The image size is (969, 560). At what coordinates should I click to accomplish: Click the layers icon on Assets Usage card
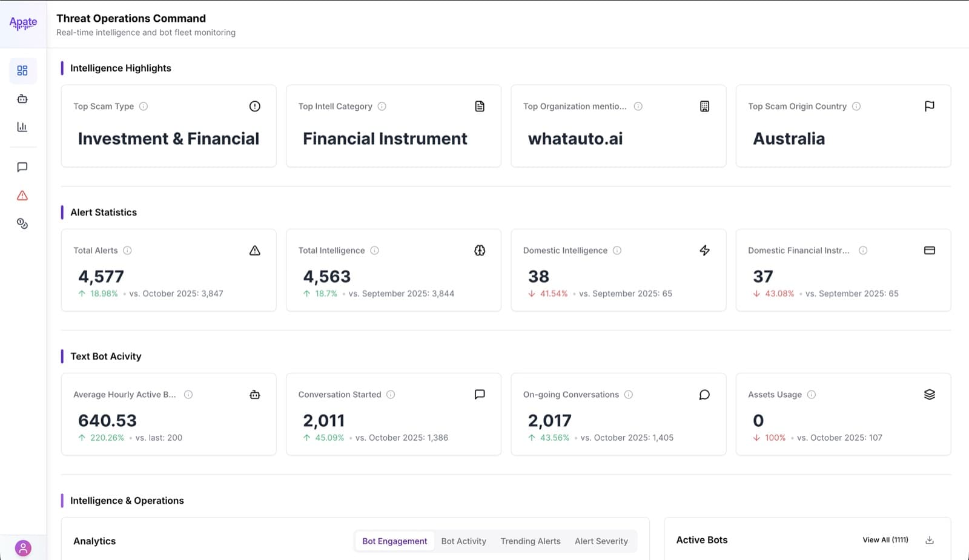point(930,395)
